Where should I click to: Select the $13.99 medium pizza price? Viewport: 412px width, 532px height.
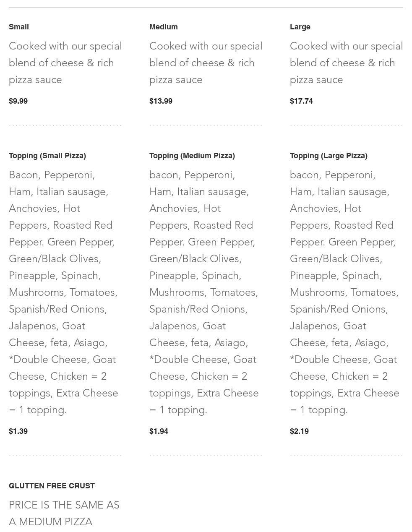(161, 101)
